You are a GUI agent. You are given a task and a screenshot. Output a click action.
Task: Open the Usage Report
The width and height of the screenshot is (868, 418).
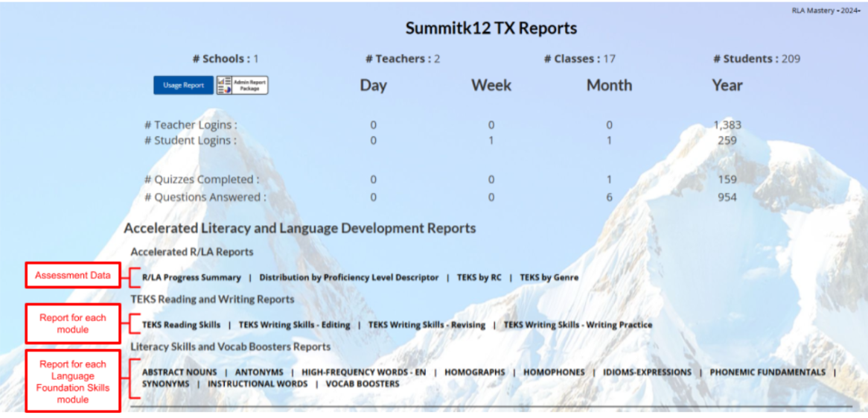coord(183,86)
